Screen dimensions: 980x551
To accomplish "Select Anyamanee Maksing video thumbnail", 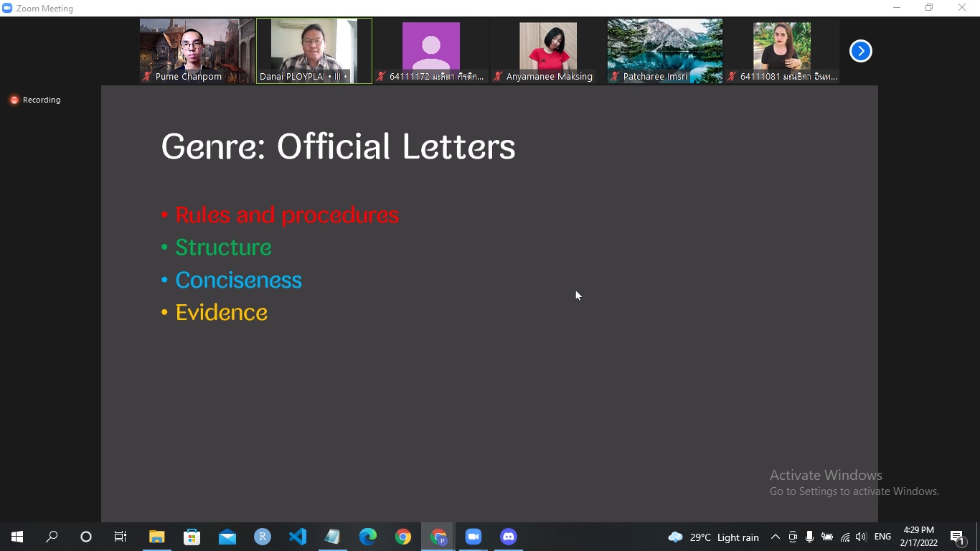I will 548,50.
